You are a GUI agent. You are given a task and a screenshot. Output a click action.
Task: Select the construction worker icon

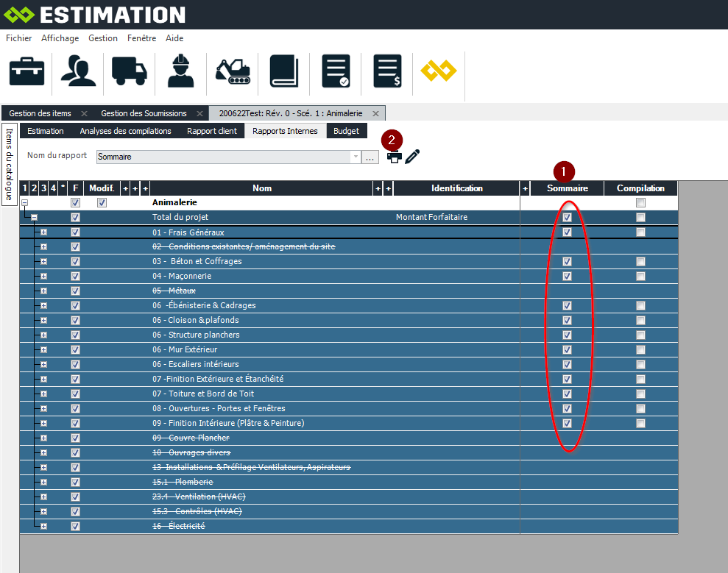tap(180, 71)
